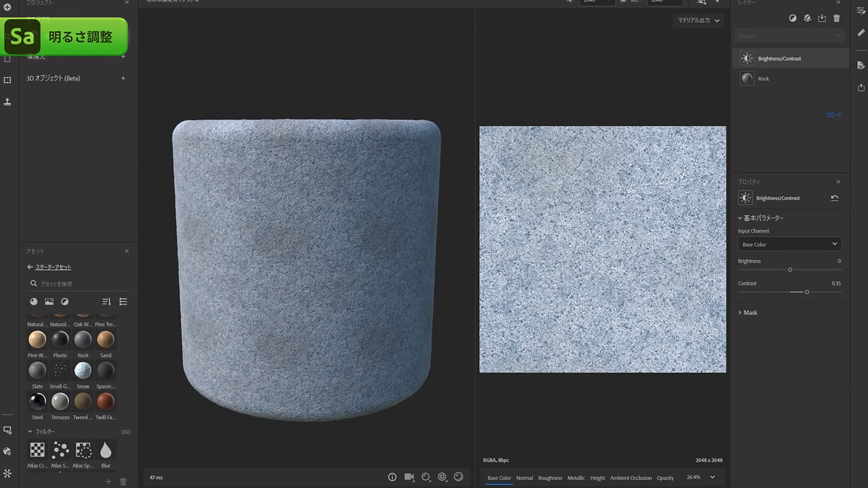Switch to the Opacity channel tab
Screen dimensions: 868x488
tap(665, 478)
